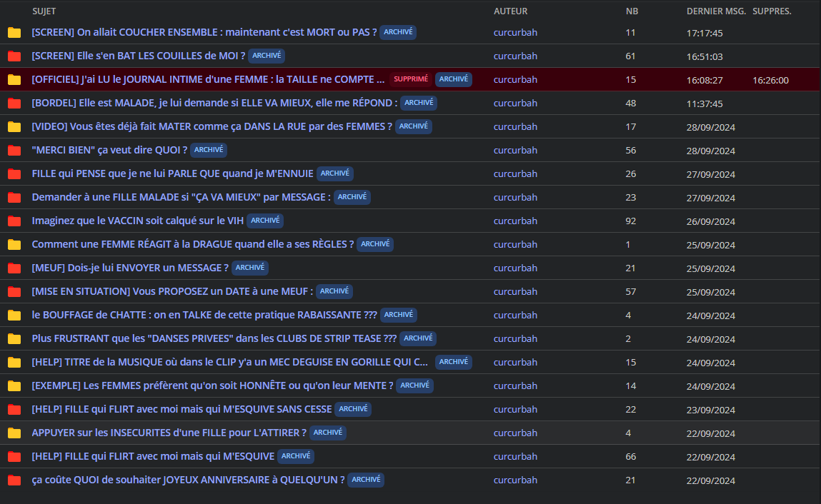Image resolution: width=821 pixels, height=504 pixels.
Task: Click folder icon of 'JOURNAL INTIME' deleted topic
Action: click(14, 79)
